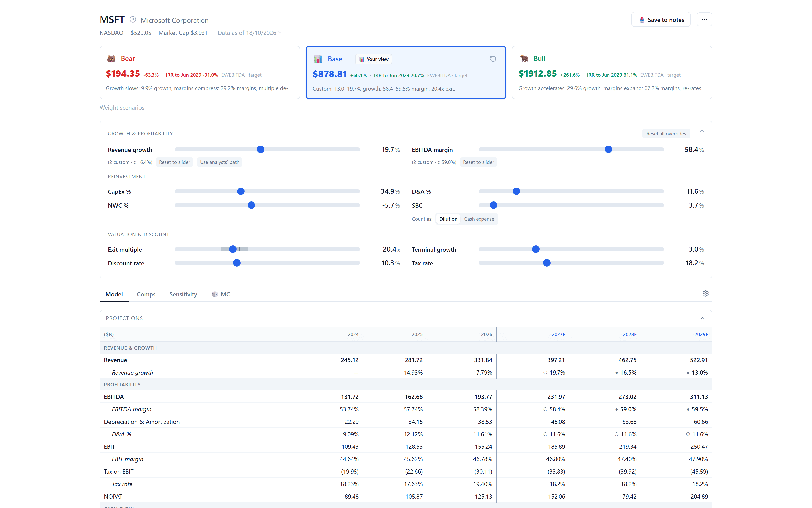Click the 2029E EBITDA margin 59.5% cell
This screenshot has height=508, width=812.
[700, 409]
